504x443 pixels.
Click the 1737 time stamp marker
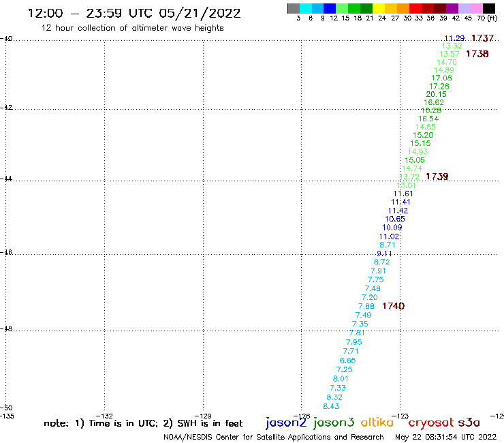tap(482, 38)
